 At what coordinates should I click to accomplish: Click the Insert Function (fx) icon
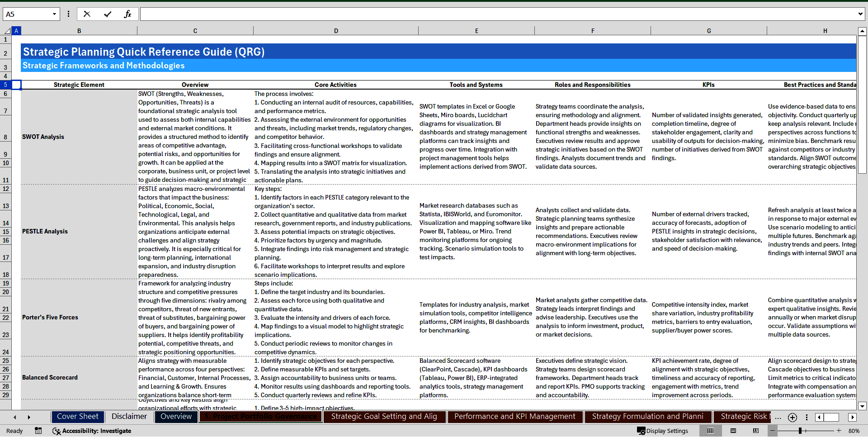(x=128, y=14)
